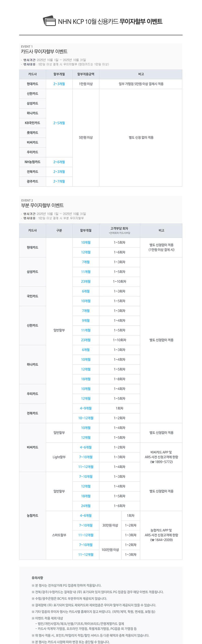The width and height of the screenshot is (202, 644).
Task: Click the KB국민카드 row label
Action: click(x=33, y=123)
